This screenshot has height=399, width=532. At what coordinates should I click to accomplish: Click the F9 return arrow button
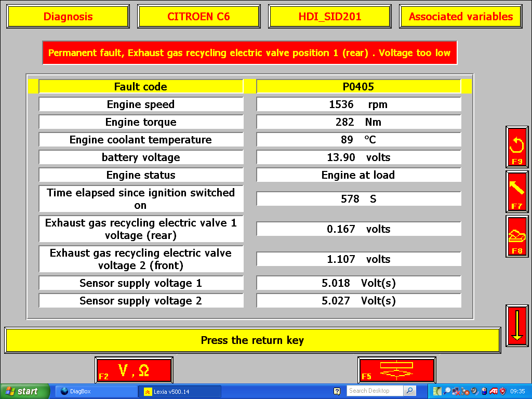pos(517,147)
